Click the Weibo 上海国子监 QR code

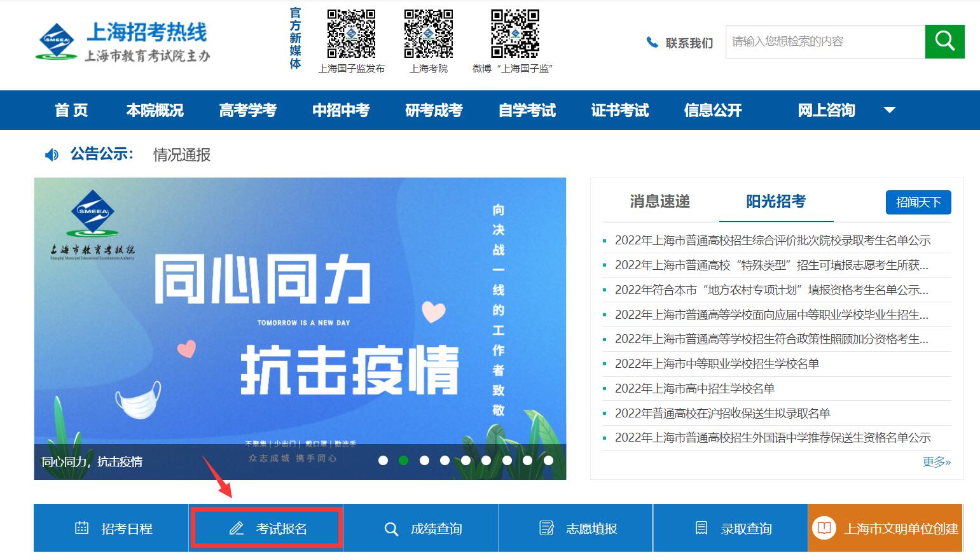click(514, 34)
